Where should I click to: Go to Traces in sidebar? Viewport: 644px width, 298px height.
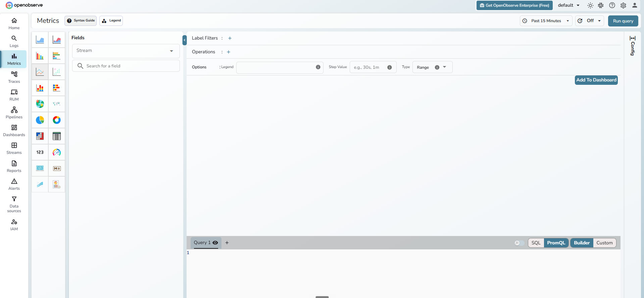pyautogui.click(x=14, y=77)
